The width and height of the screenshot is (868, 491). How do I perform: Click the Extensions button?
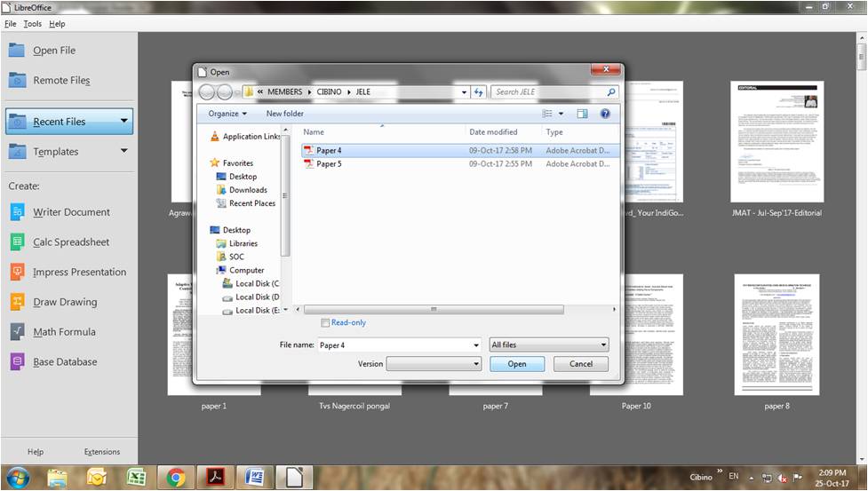coord(102,452)
